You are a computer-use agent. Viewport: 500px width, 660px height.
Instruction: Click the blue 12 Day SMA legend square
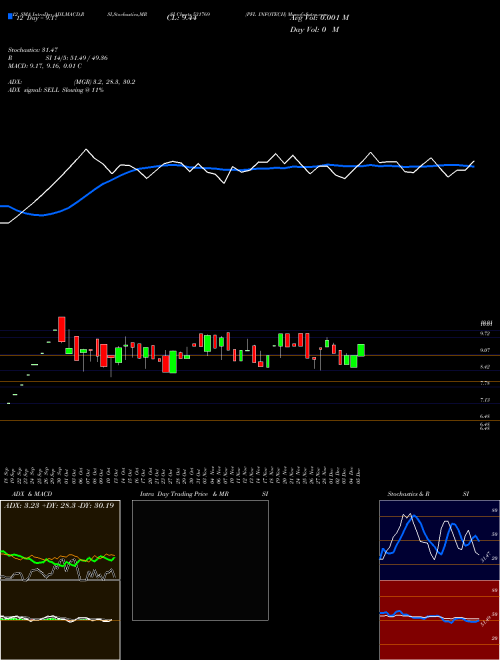point(10,17)
